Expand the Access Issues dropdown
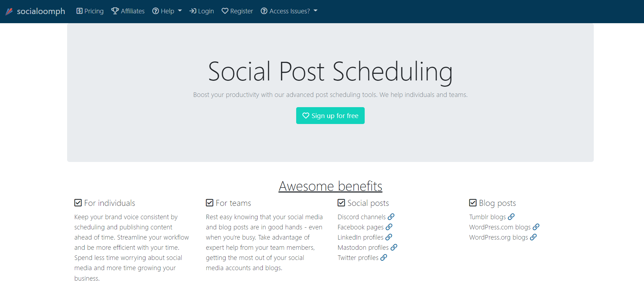The width and height of the screenshot is (644, 287). coord(289,11)
